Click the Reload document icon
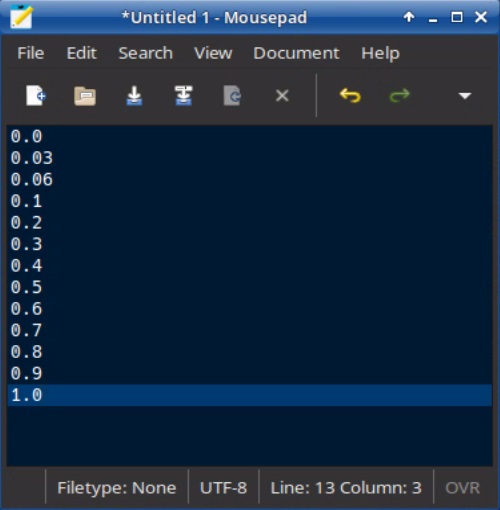The height and width of the screenshot is (510, 500). click(232, 96)
